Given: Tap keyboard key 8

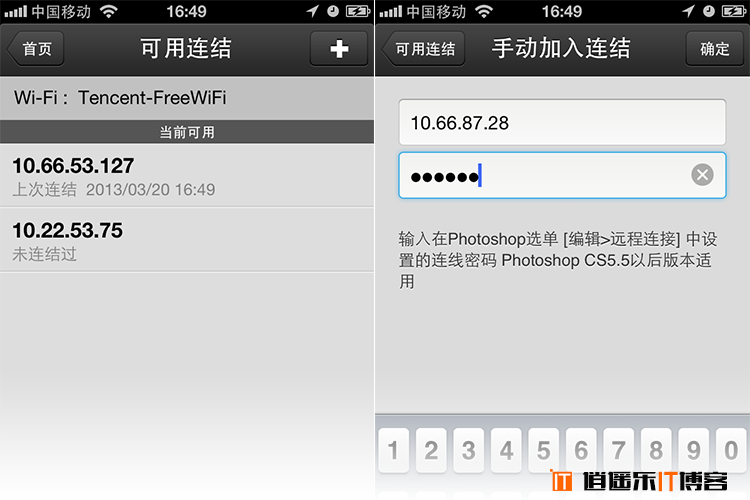Looking at the screenshot, I should click(x=656, y=450).
